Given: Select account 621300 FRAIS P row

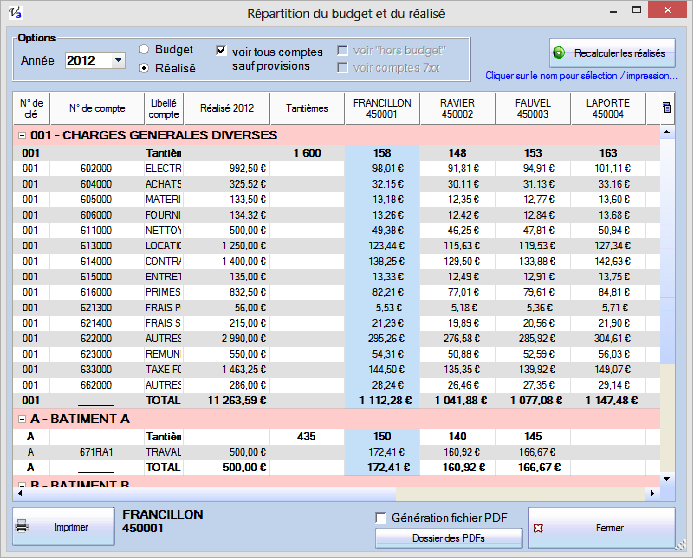Looking at the screenshot, I should pos(336,308).
